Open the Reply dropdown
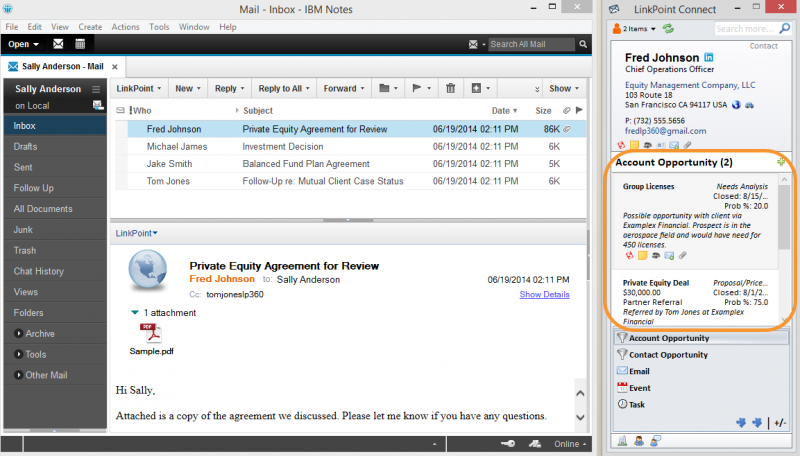The height and width of the screenshot is (456, 800). pos(230,88)
